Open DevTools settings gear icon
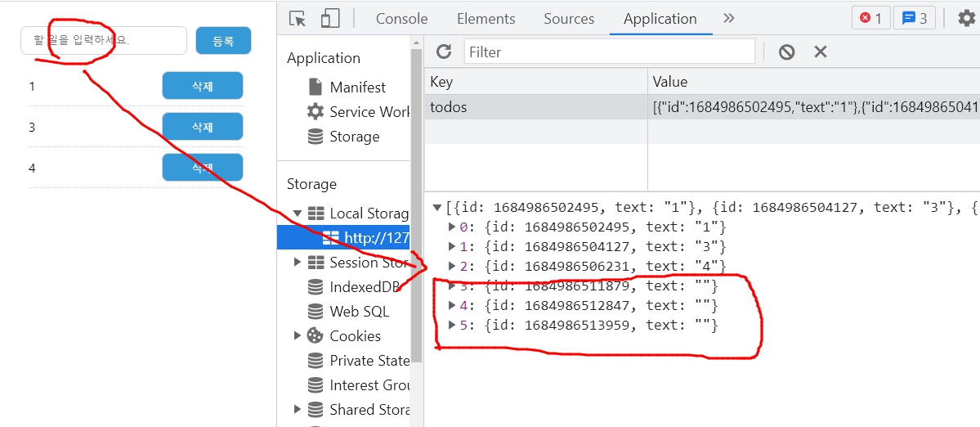This screenshot has width=980, height=427. click(x=966, y=18)
